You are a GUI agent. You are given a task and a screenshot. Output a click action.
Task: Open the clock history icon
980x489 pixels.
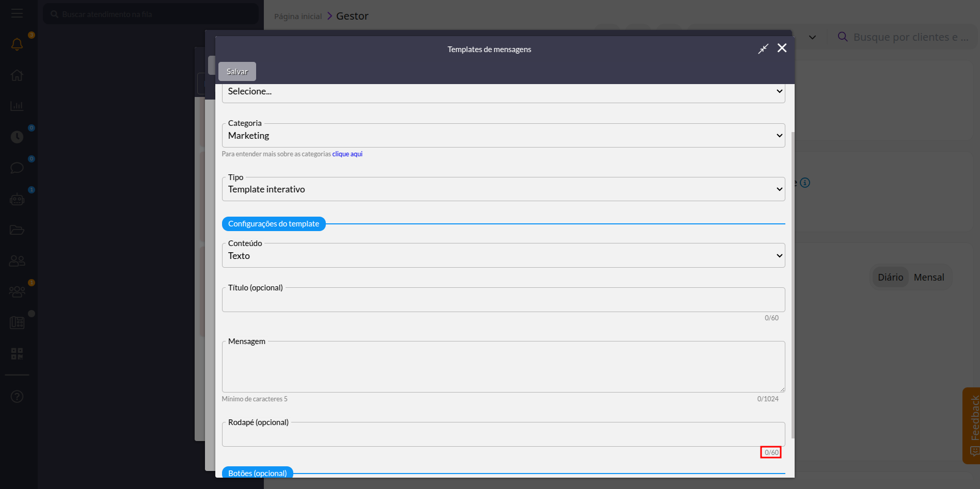17,137
